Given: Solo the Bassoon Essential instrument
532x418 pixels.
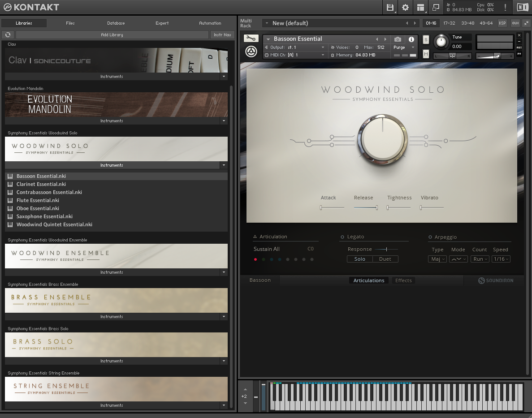Looking at the screenshot, I should [426, 40].
